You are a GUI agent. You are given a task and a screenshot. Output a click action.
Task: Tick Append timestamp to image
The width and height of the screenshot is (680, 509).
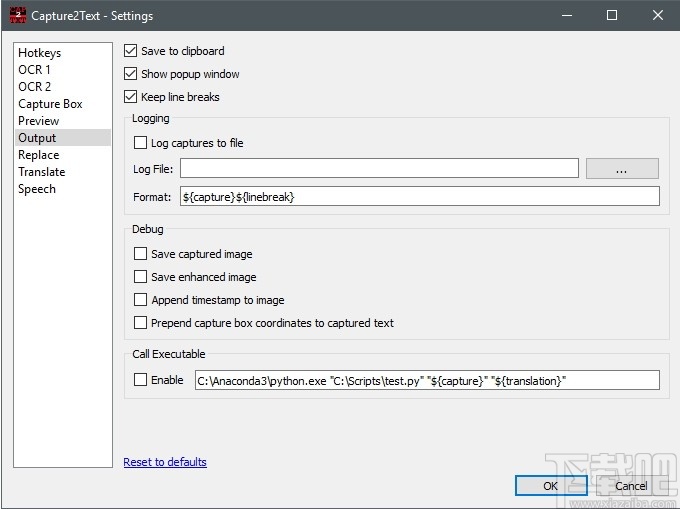[x=141, y=300]
